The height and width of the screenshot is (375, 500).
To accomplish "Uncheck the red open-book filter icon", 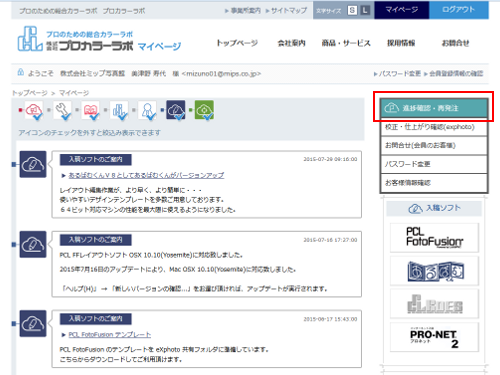I will [x=91, y=110].
